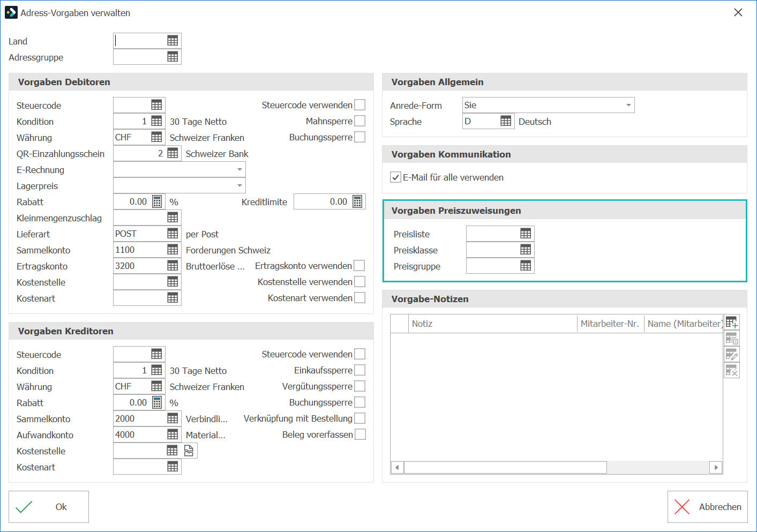This screenshot has width=757, height=532.
Task: Open the Land lookup table icon
Action: coord(173,41)
